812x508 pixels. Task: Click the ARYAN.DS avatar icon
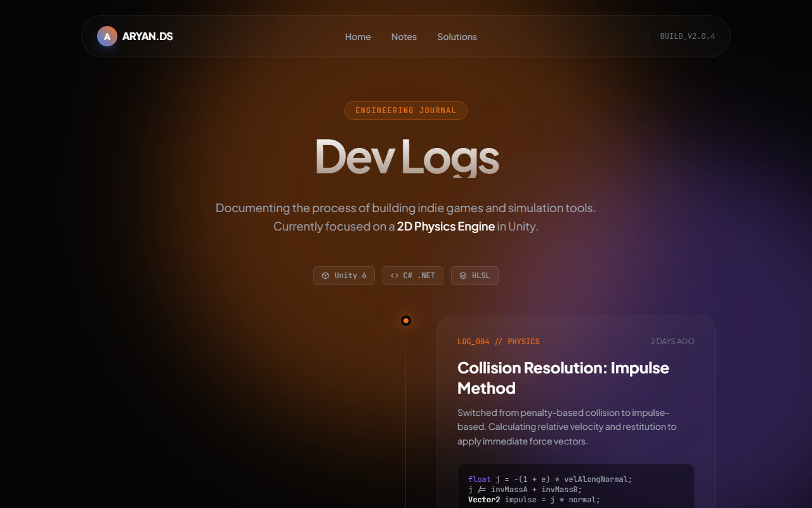point(107,36)
